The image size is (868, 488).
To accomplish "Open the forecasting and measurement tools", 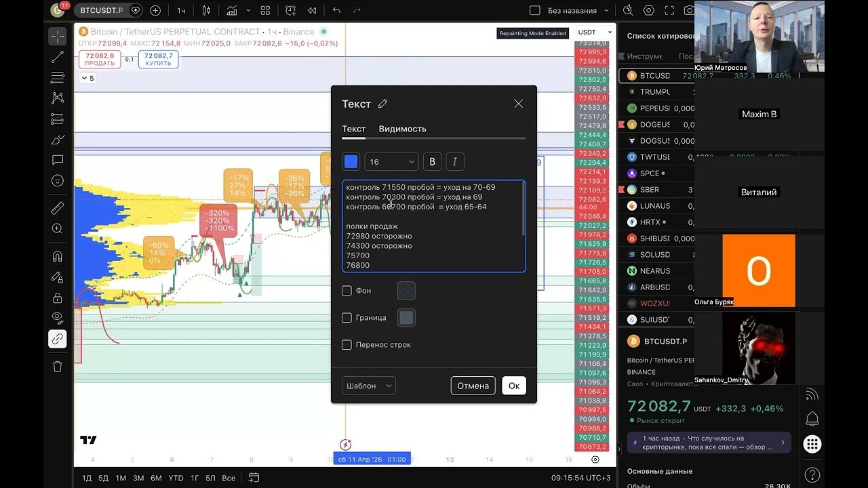I will 58,119.
